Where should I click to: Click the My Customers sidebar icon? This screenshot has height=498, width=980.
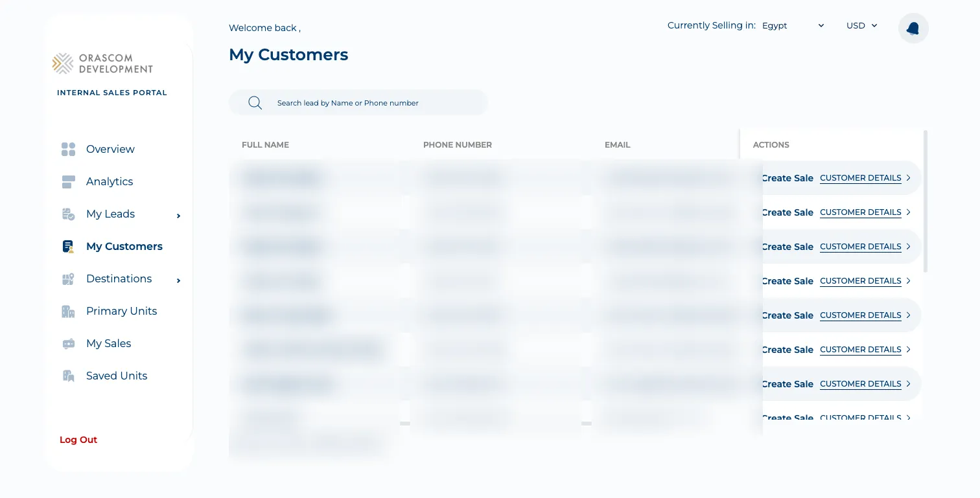pyautogui.click(x=68, y=247)
